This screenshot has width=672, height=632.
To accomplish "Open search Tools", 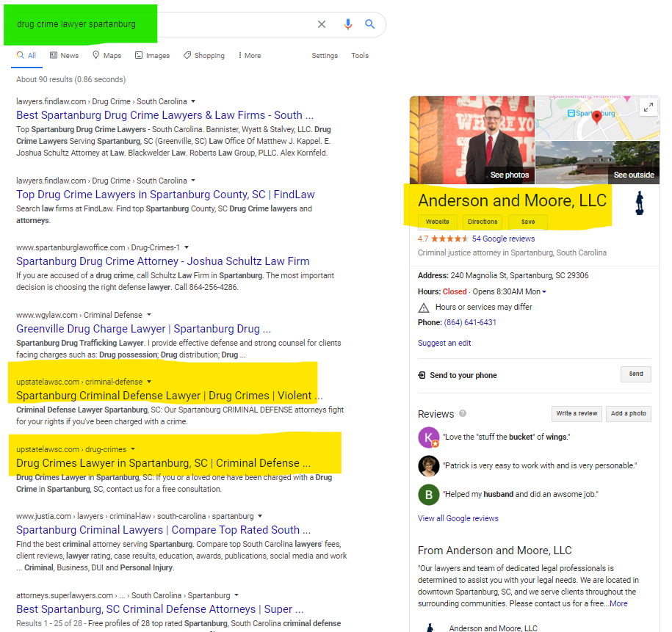I will tap(360, 55).
